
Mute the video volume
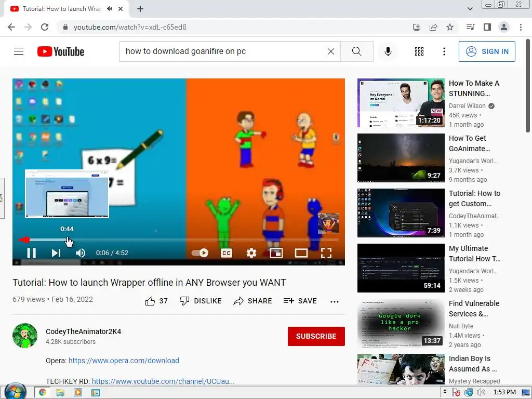81,253
